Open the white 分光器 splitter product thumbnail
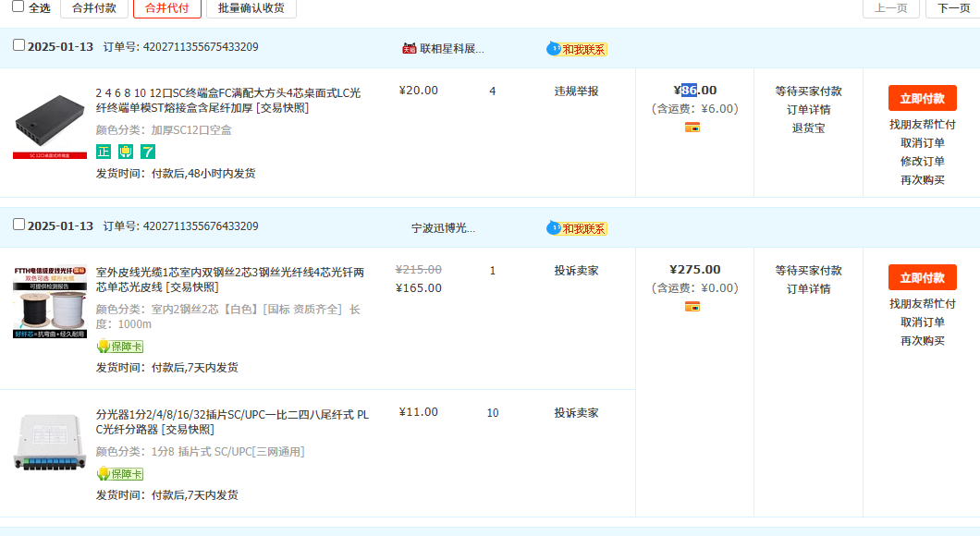This screenshot has height=536, width=980. [x=50, y=441]
